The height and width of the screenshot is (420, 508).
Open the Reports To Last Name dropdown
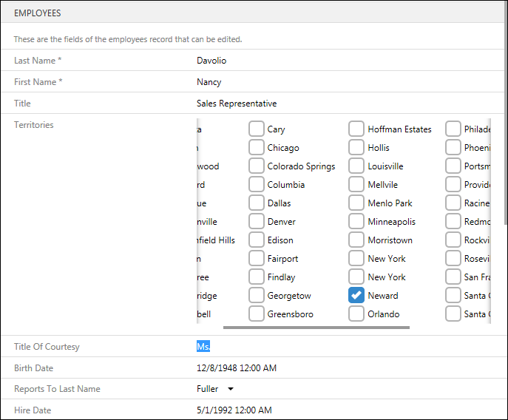point(230,389)
